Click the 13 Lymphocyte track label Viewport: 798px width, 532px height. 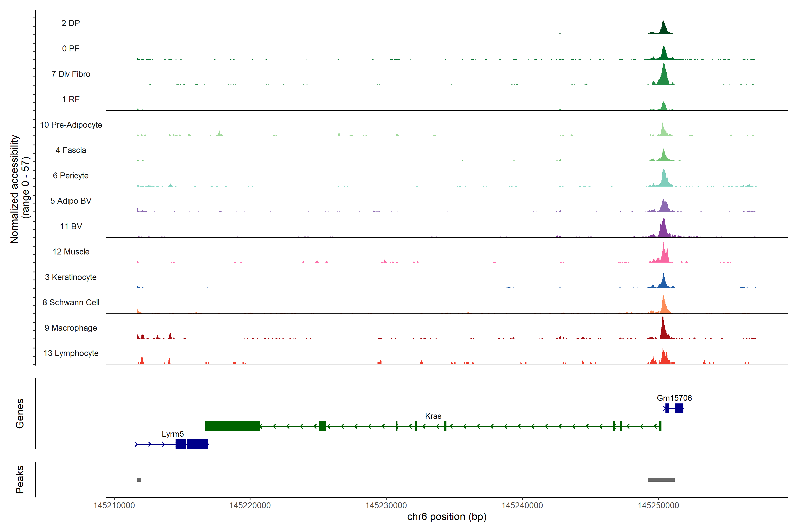pos(71,353)
